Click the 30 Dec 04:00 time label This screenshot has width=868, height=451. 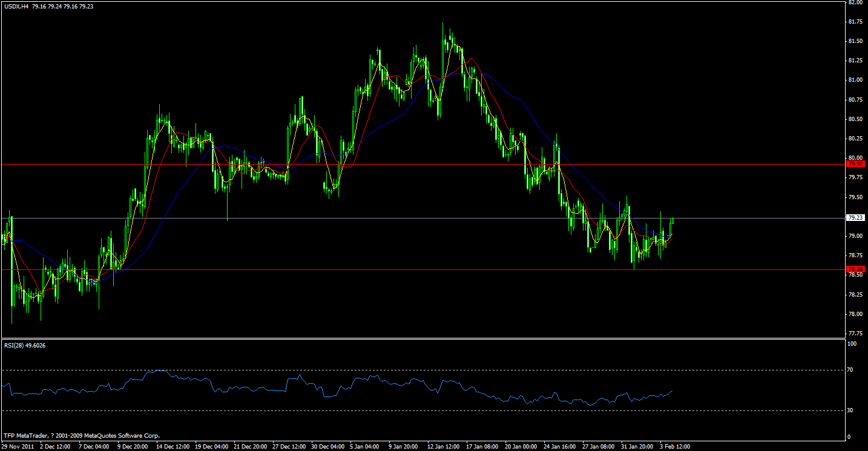[327, 446]
